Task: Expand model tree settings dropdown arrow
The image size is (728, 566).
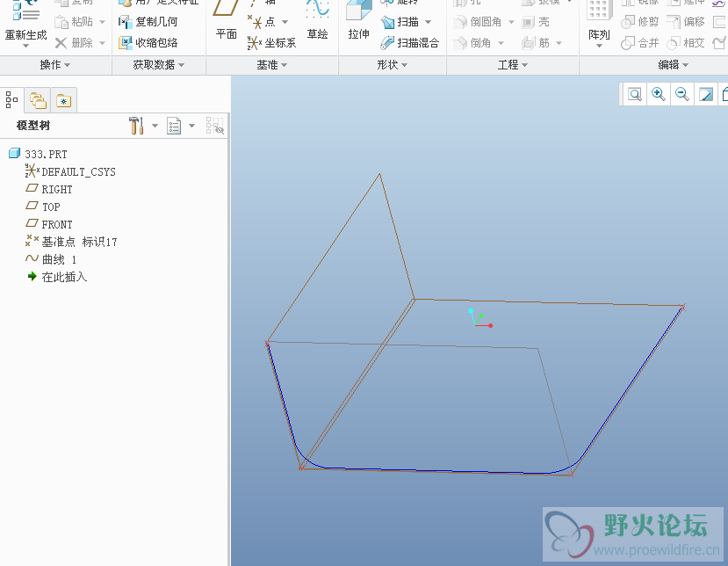Action: 155,126
